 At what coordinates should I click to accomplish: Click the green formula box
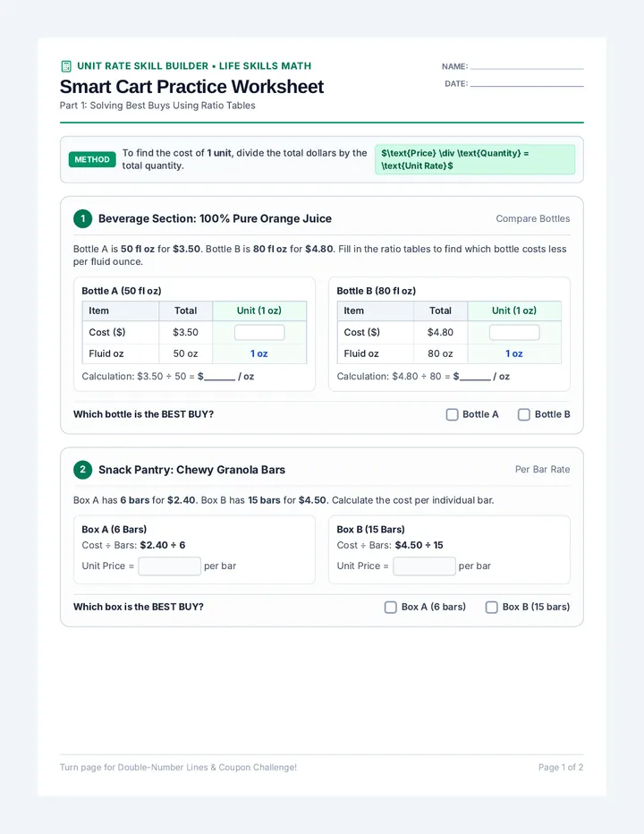click(475, 159)
